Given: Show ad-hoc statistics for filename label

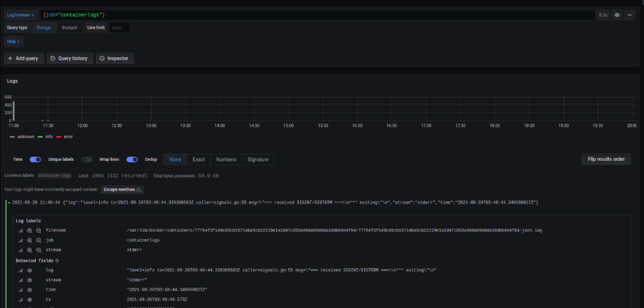Looking at the screenshot, I should [x=20, y=230].
